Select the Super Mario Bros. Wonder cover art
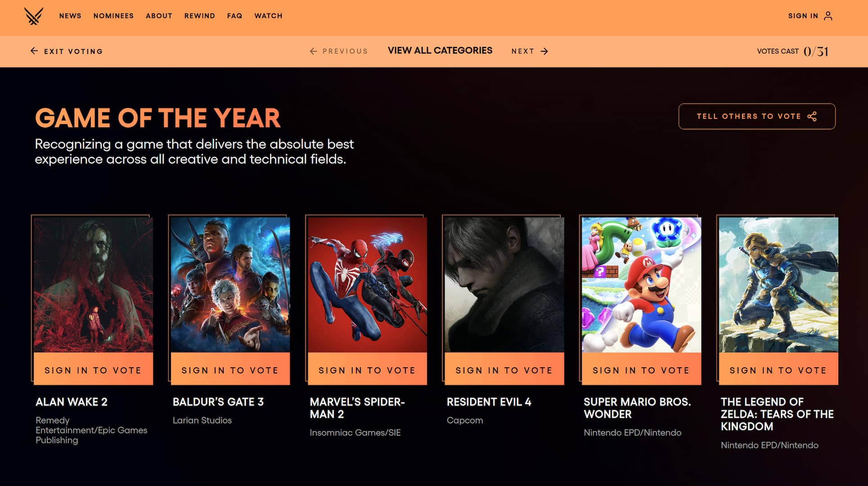868x486 pixels. tap(641, 285)
